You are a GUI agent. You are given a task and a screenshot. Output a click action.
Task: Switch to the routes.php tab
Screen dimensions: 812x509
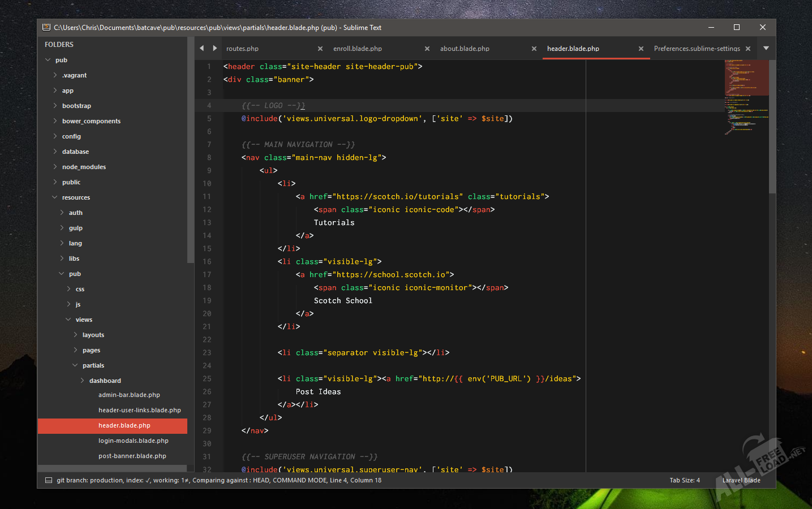coord(243,49)
